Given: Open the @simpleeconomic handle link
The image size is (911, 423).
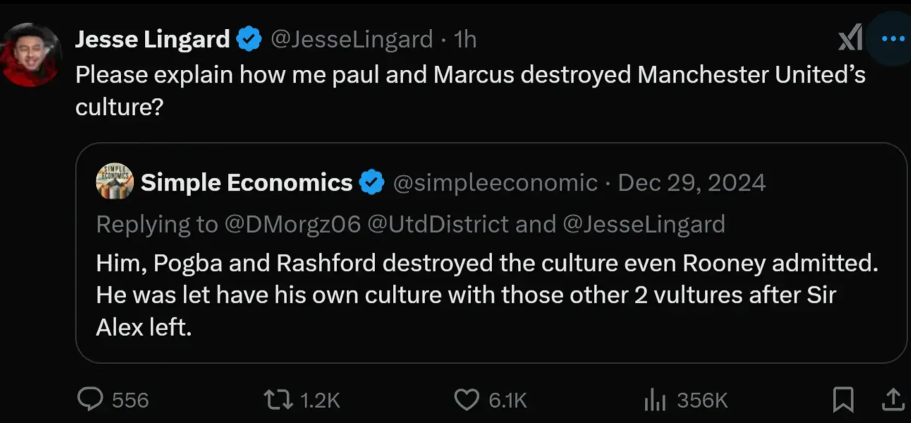Looking at the screenshot, I should coord(496,184).
